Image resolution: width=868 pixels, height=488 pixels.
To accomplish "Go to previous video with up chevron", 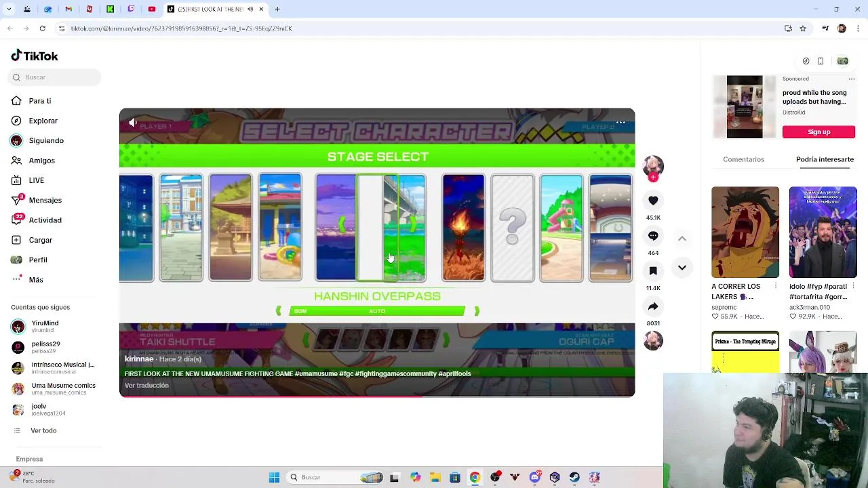I will tap(682, 239).
